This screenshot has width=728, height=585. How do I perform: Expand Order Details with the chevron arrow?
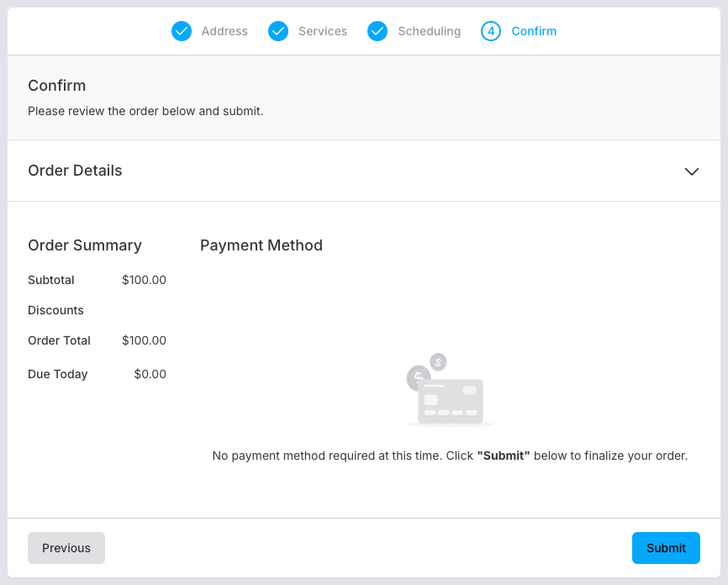[691, 171]
